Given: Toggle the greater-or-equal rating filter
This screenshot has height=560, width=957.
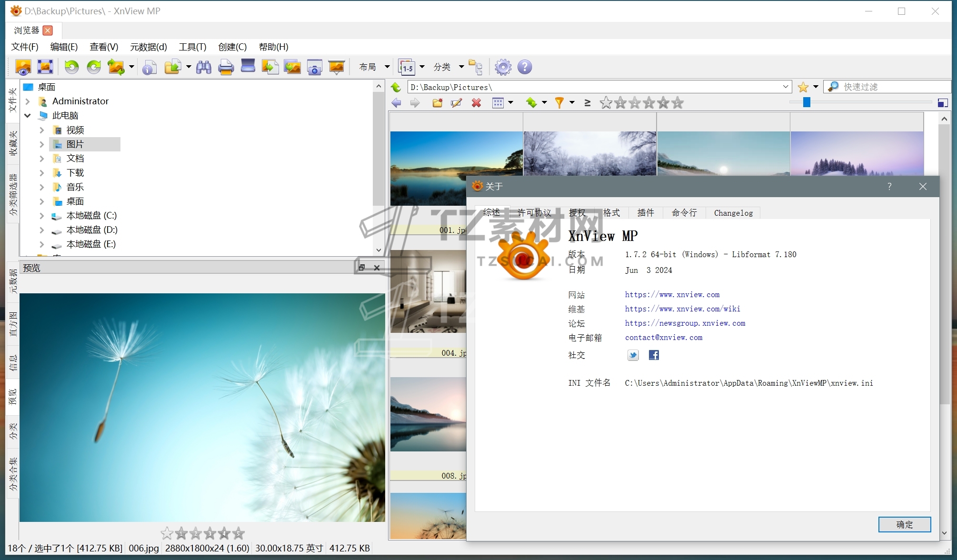Looking at the screenshot, I should (x=588, y=103).
